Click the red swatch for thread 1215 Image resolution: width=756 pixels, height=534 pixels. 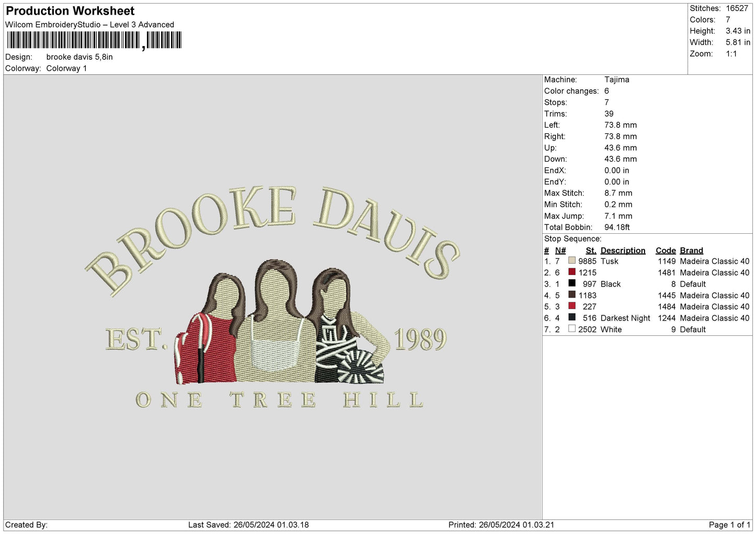click(x=572, y=272)
